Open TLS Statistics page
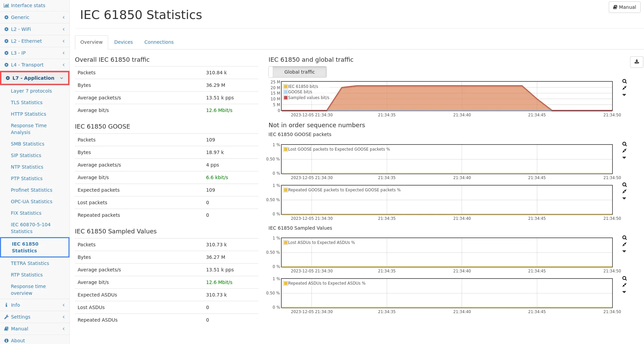The width and height of the screenshot is (644, 344). coord(26,102)
